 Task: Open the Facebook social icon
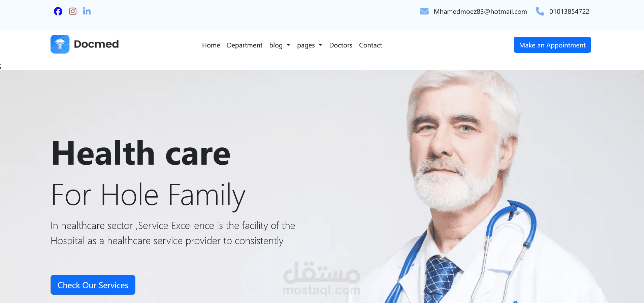click(58, 11)
